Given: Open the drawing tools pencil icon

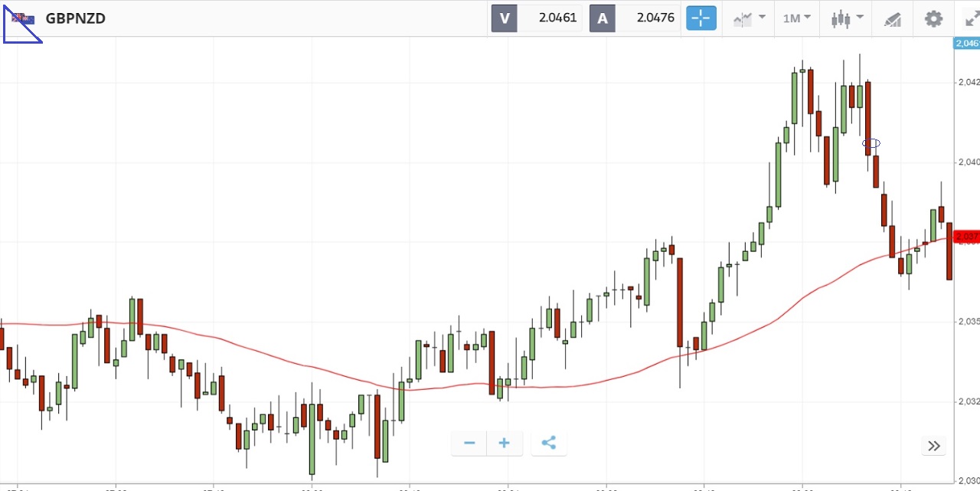Looking at the screenshot, I should (x=893, y=18).
